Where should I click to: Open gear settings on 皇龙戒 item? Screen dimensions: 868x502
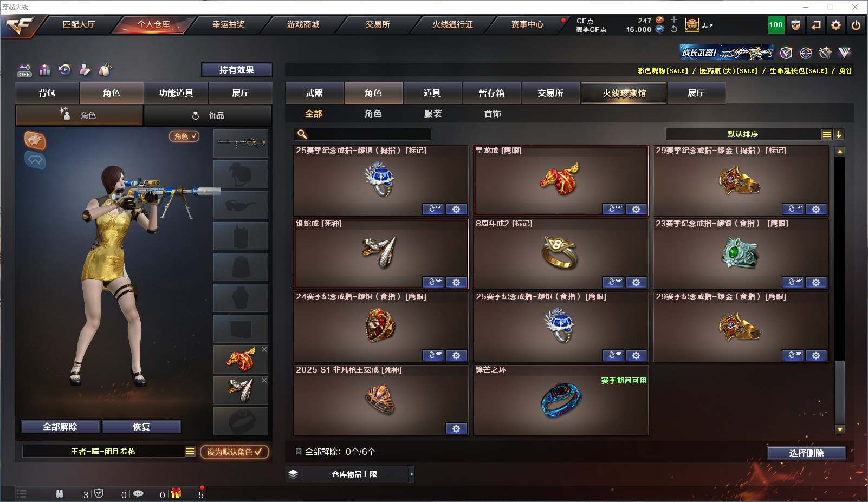click(636, 209)
